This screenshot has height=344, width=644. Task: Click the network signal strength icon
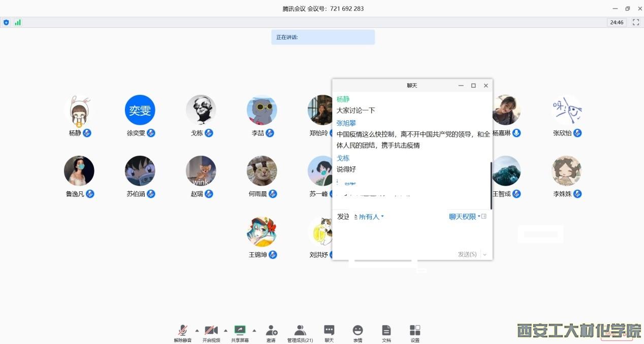pos(18,22)
